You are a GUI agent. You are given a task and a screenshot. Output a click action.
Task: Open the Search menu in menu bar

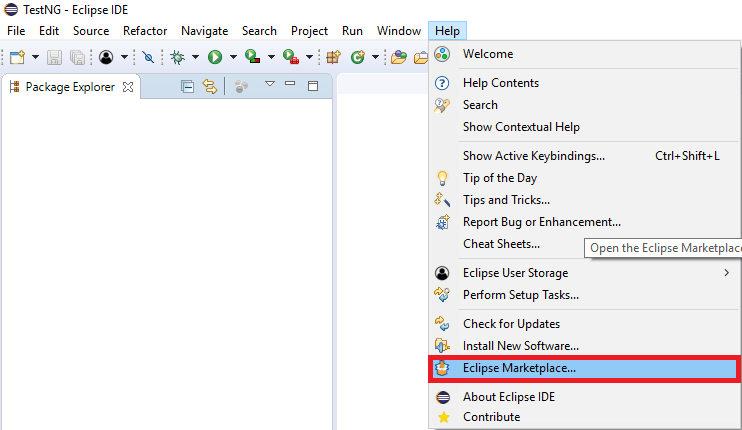click(x=259, y=31)
